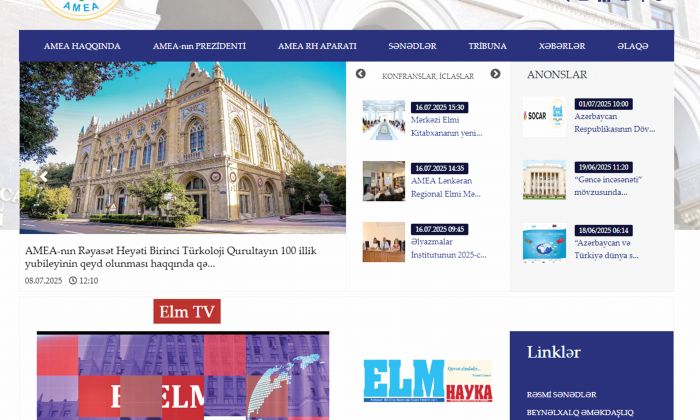Open the RƏSMİ SƏNƏDLƏR link
Viewport: 700px width, 420px height.
[561, 395]
